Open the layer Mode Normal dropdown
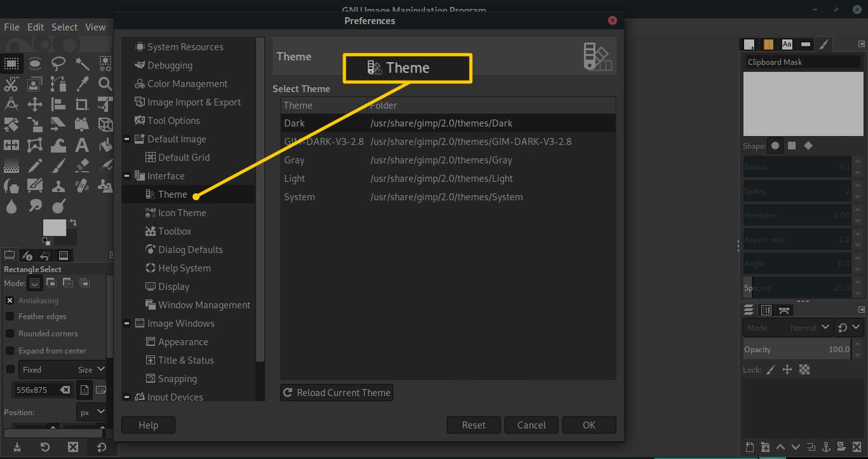Screen dimensions: 868x459 pos(787,327)
